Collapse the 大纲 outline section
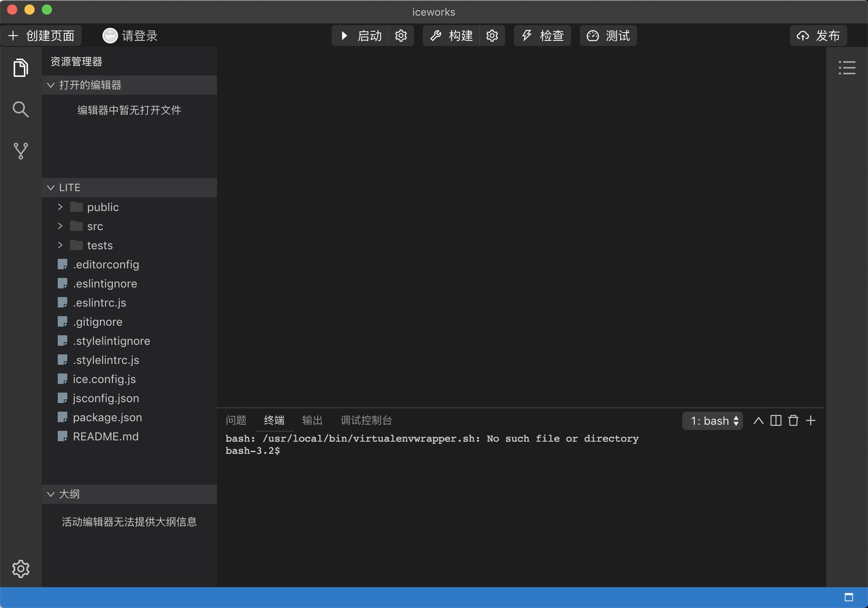 pyautogui.click(x=129, y=494)
